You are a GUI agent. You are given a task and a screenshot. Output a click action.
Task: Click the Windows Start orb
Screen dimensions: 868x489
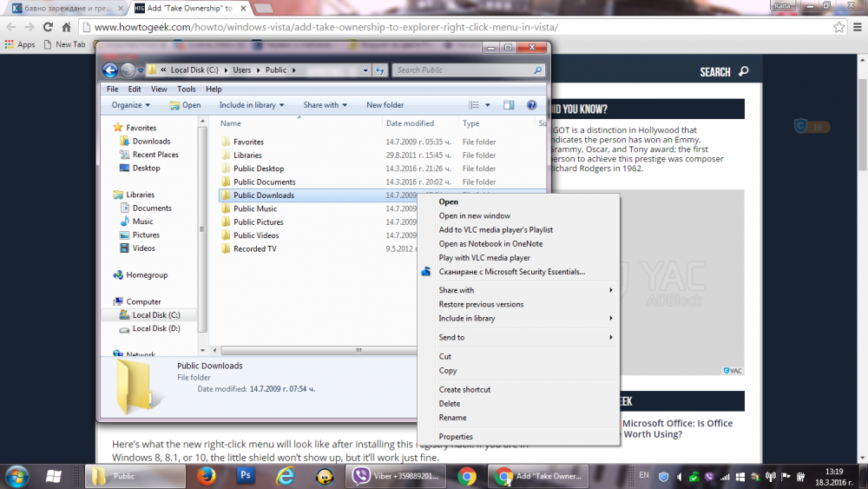16,476
